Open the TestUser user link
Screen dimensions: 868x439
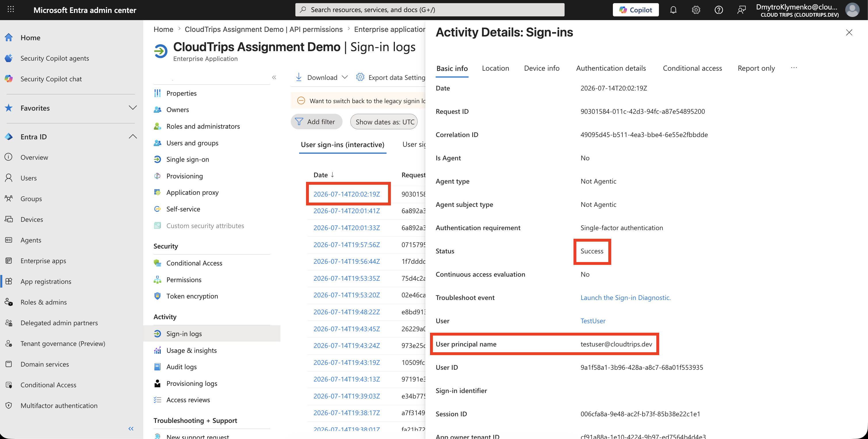tap(593, 321)
